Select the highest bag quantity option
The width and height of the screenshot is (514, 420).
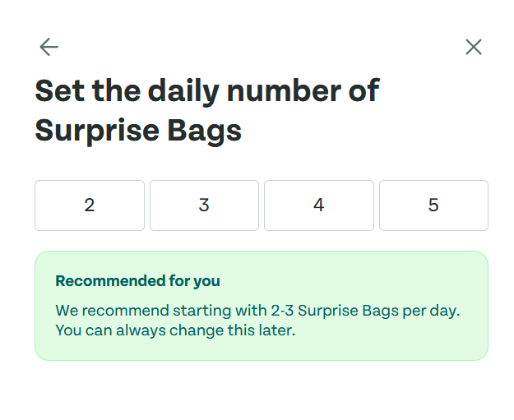point(433,205)
